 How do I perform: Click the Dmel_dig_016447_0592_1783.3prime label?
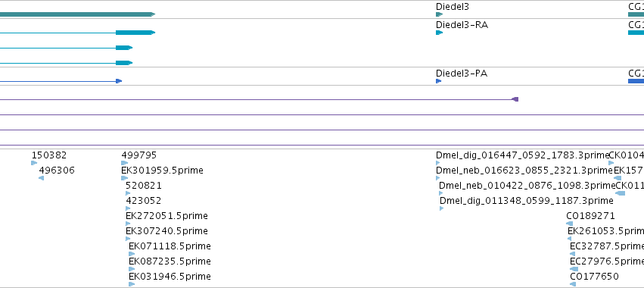click(x=522, y=155)
